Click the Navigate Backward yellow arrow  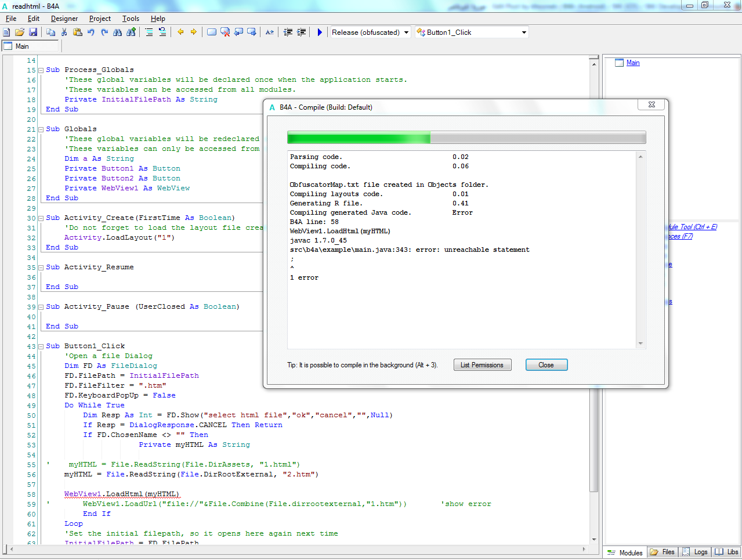[180, 32]
